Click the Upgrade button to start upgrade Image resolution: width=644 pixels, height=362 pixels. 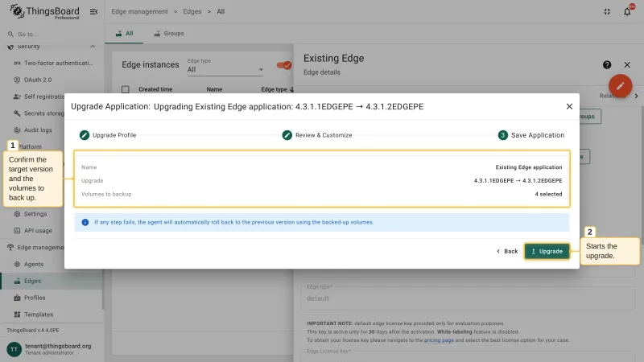[547, 251]
